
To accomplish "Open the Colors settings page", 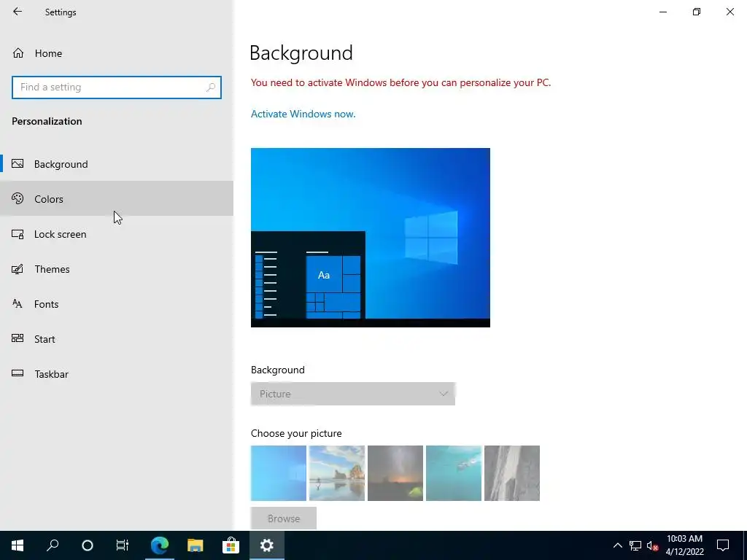I will (117, 198).
